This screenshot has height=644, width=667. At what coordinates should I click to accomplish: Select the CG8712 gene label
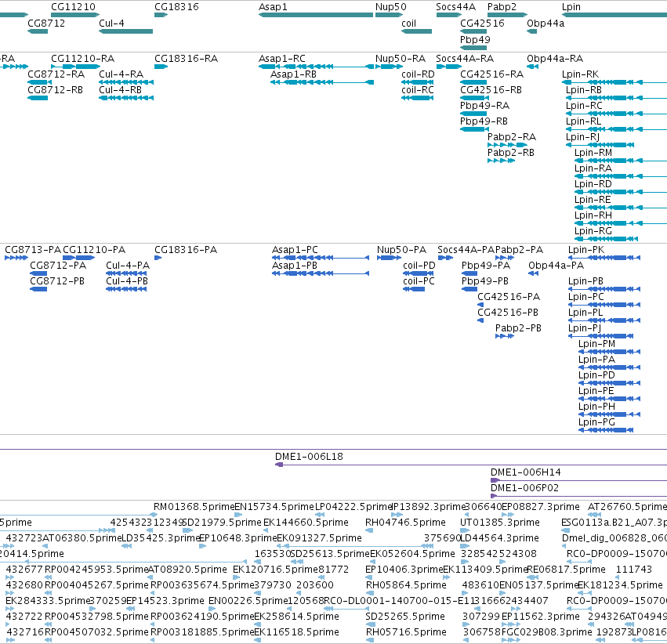click(46, 23)
